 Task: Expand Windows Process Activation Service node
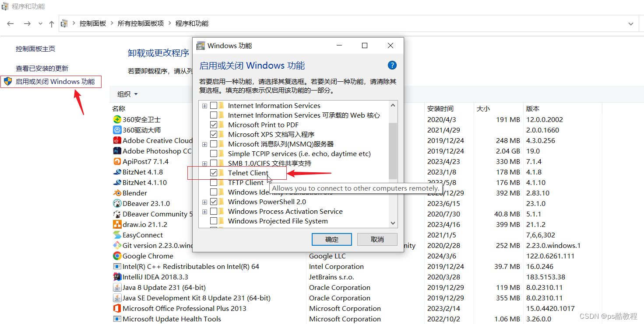pyautogui.click(x=204, y=212)
